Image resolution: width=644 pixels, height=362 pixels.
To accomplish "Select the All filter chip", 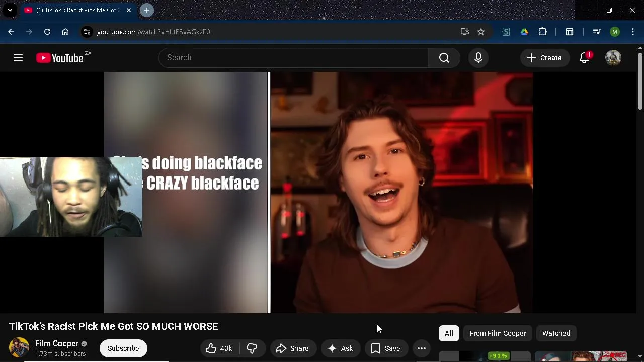I will [449, 333].
